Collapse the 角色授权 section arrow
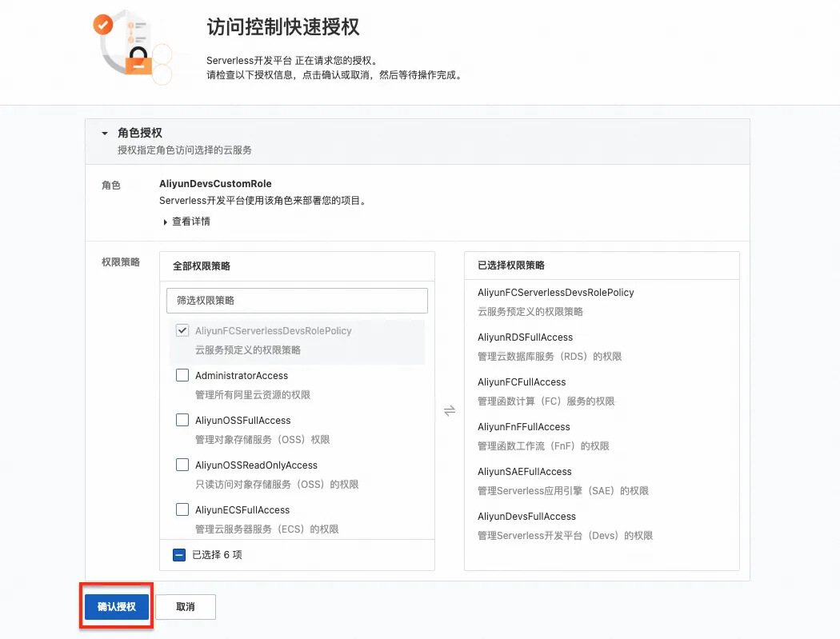 [x=105, y=133]
